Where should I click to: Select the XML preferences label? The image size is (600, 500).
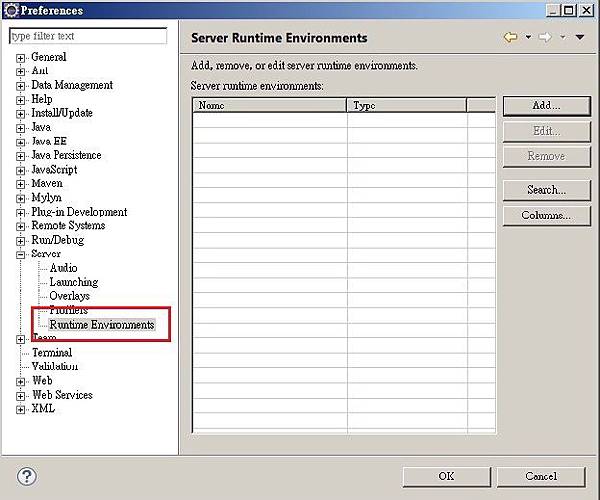pos(43,408)
